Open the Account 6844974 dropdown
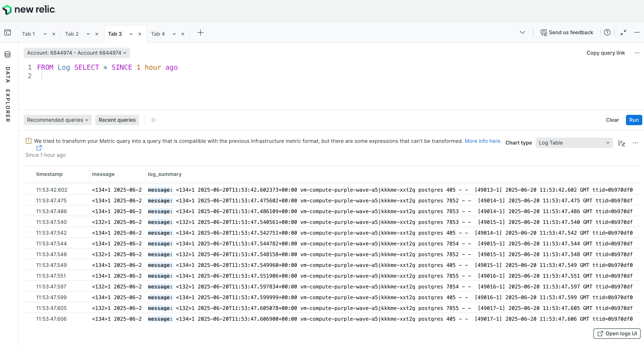The height and width of the screenshot is (348, 644). pyautogui.click(x=77, y=53)
